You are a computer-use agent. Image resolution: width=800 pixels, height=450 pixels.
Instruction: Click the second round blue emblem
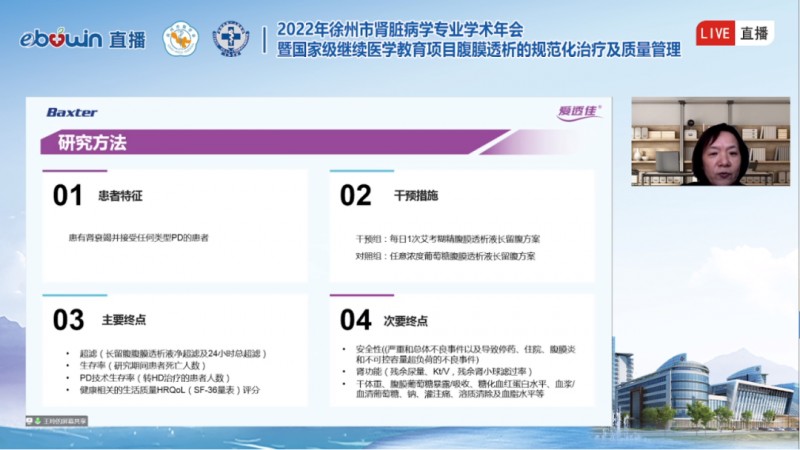[231, 38]
